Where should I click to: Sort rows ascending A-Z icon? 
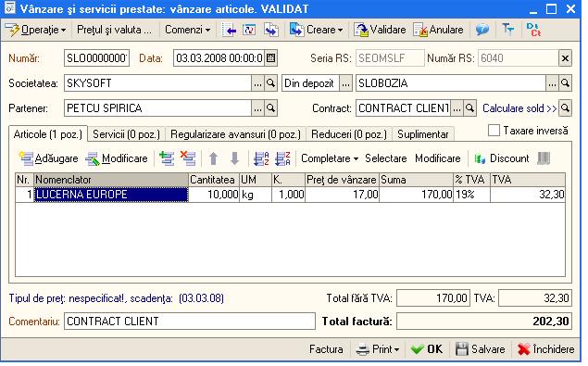[261, 158]
